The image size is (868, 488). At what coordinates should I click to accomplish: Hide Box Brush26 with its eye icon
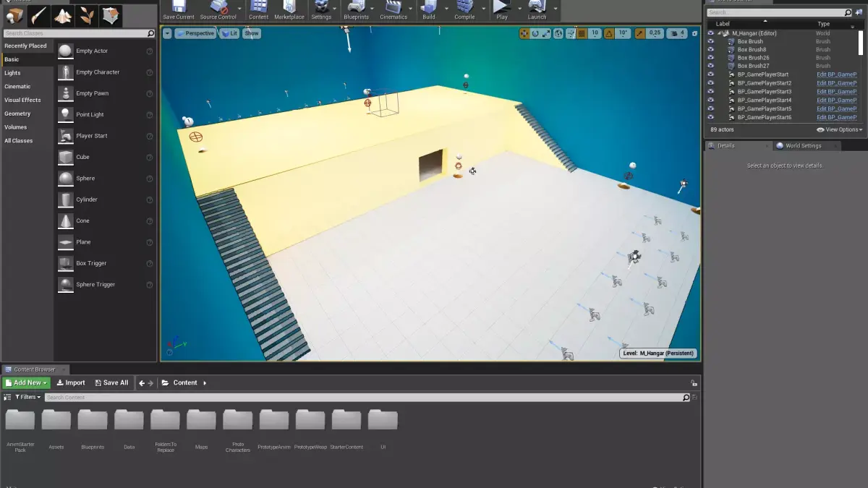pos(710,58)
